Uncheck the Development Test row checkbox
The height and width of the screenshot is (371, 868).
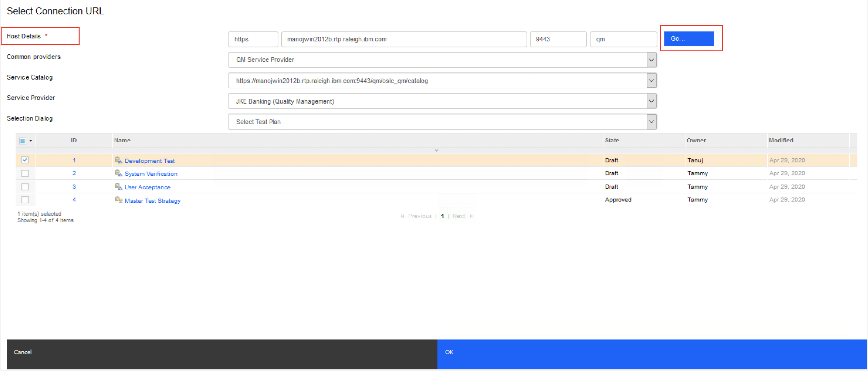pyautogui.click(x=25, y=160)
